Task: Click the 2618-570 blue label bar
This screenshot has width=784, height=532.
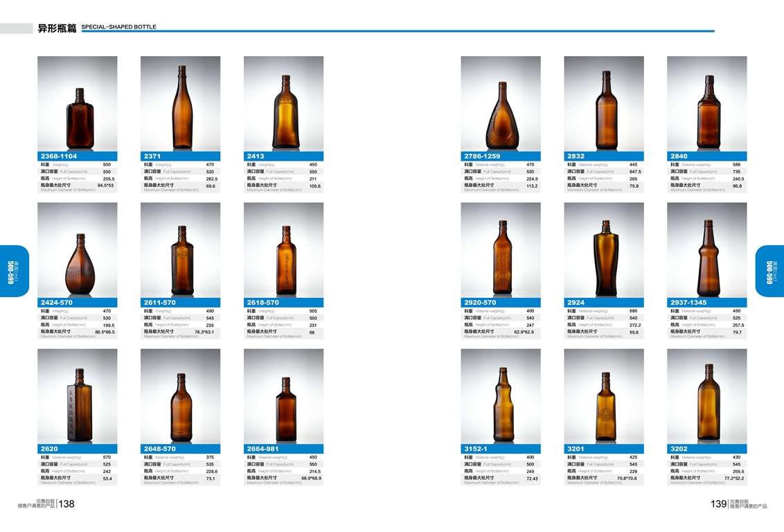Action: (x=283, y=303)
